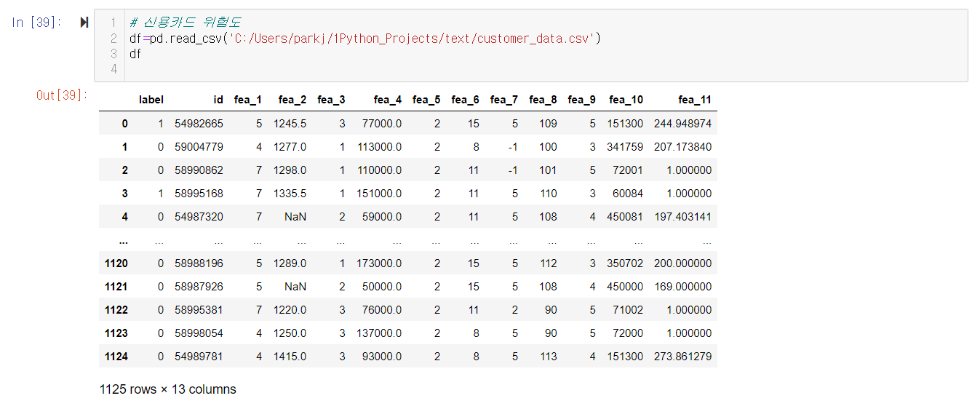Click fea_11 value 197.403141
Image resolution: width=980 pixels, height=409 pixels.
(682, 217)
